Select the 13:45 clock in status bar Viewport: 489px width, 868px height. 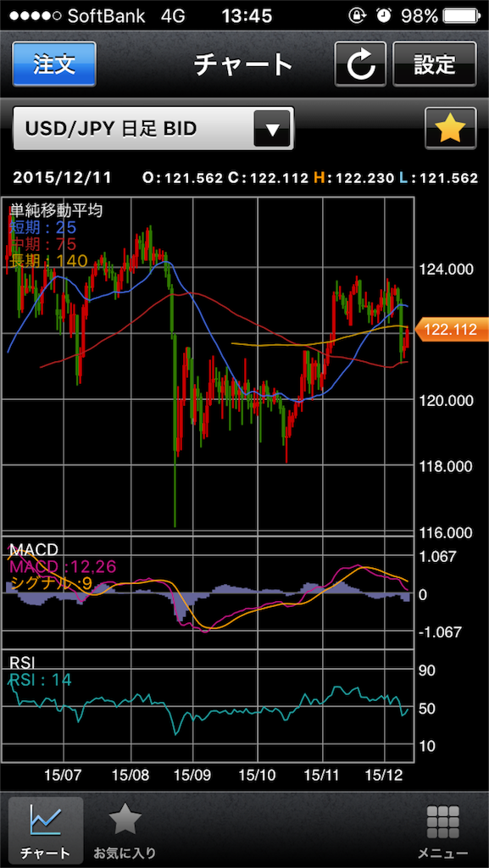point(247,16)
